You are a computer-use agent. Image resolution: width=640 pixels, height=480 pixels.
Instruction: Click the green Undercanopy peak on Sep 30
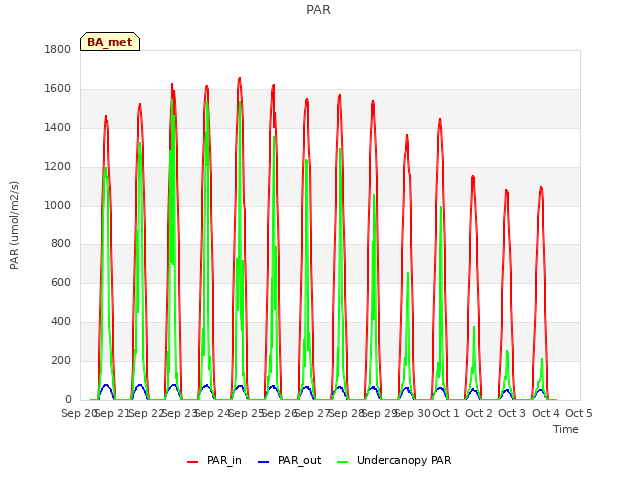pos(408,273)
